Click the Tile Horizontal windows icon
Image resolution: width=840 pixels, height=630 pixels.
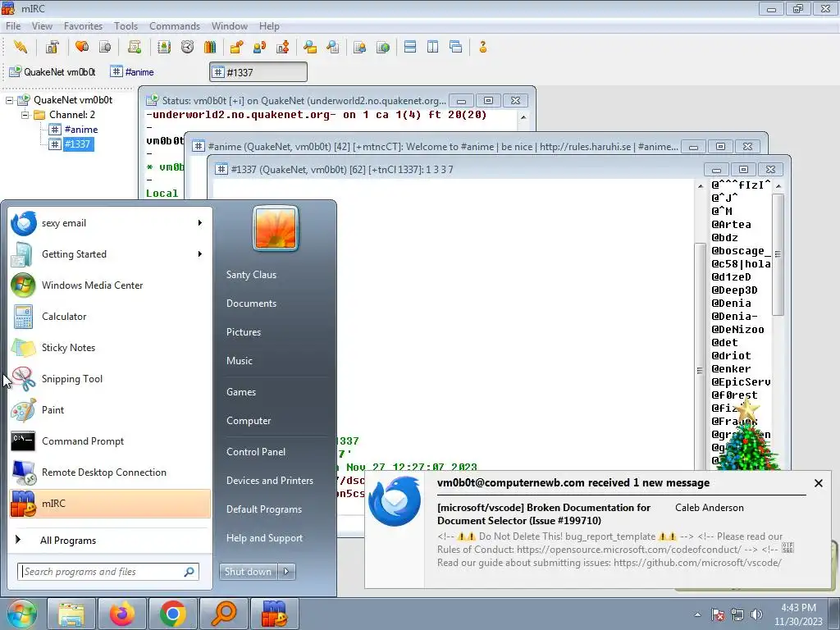tap(410, 47)
